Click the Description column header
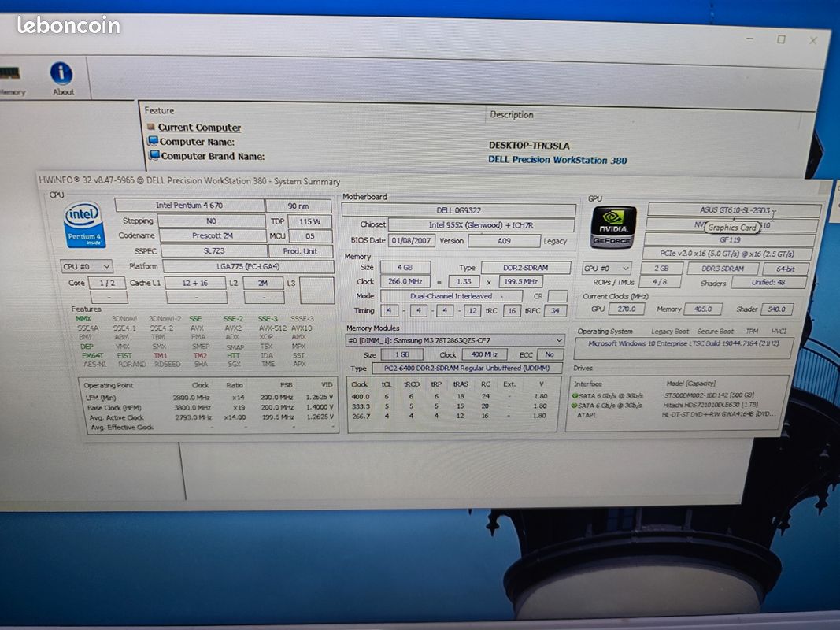Image resolution: width=840 pixels, height=630 pixels. pyautogui.click(x=512, y=115)
